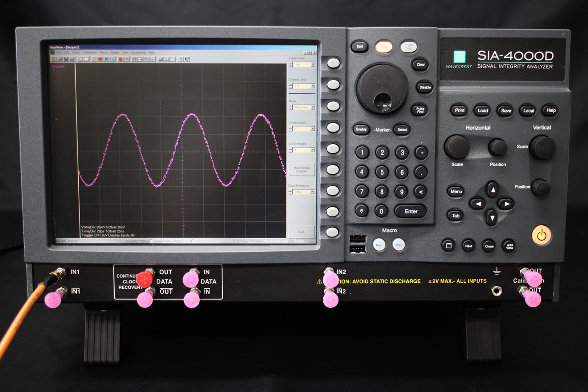Click the Horizontal Scale knob
This screenshot has height=392, width=588.
pos(456,147)
